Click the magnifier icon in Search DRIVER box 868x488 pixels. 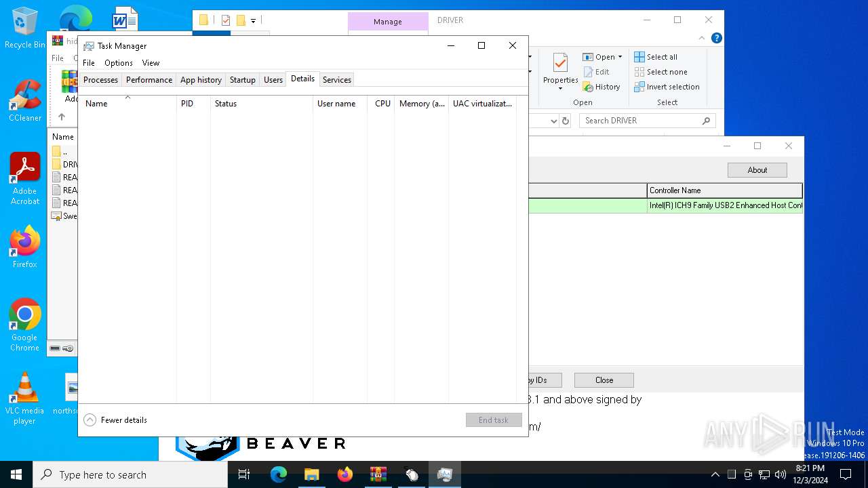click(706, 121)
